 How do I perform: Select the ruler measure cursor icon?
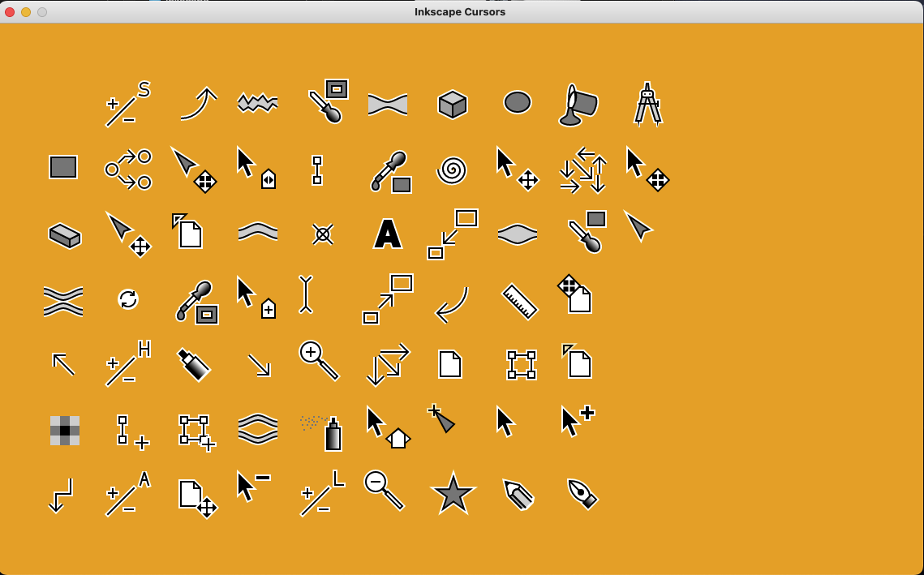519,300
